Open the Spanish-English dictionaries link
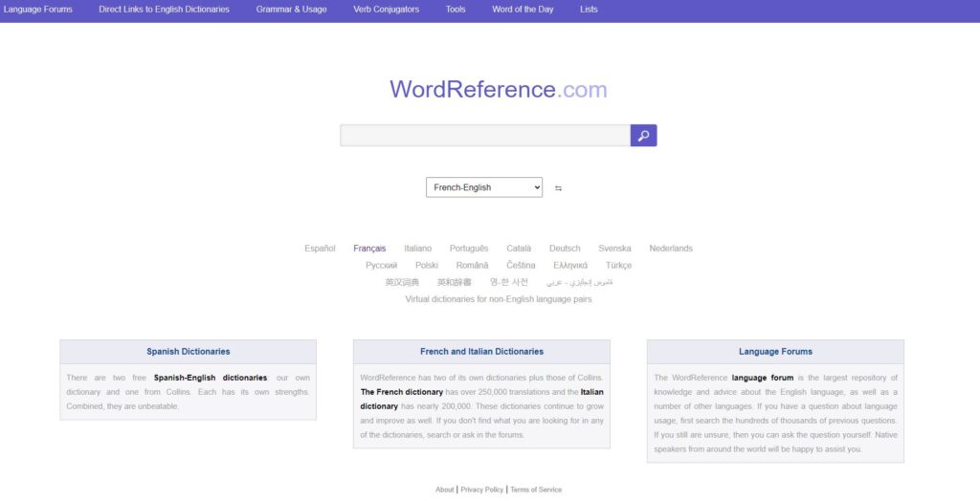980x501 pixels. point(210,378)
